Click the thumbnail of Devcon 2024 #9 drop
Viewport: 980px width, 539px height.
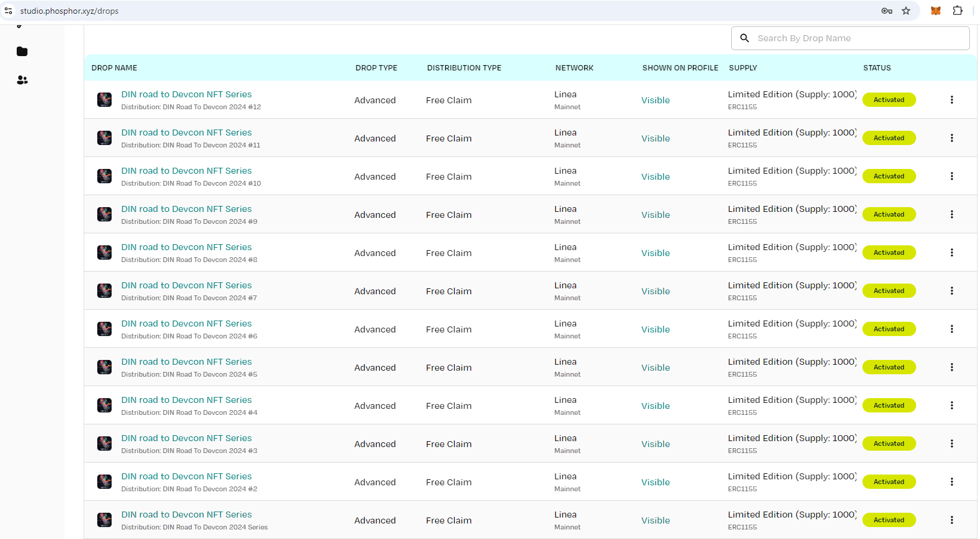[x=104, y=214]
